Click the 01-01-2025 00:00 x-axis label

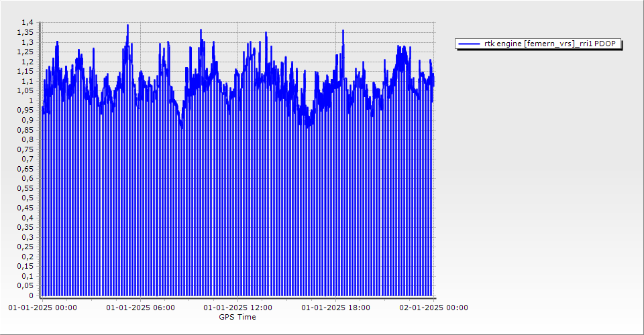coord(43,308)
